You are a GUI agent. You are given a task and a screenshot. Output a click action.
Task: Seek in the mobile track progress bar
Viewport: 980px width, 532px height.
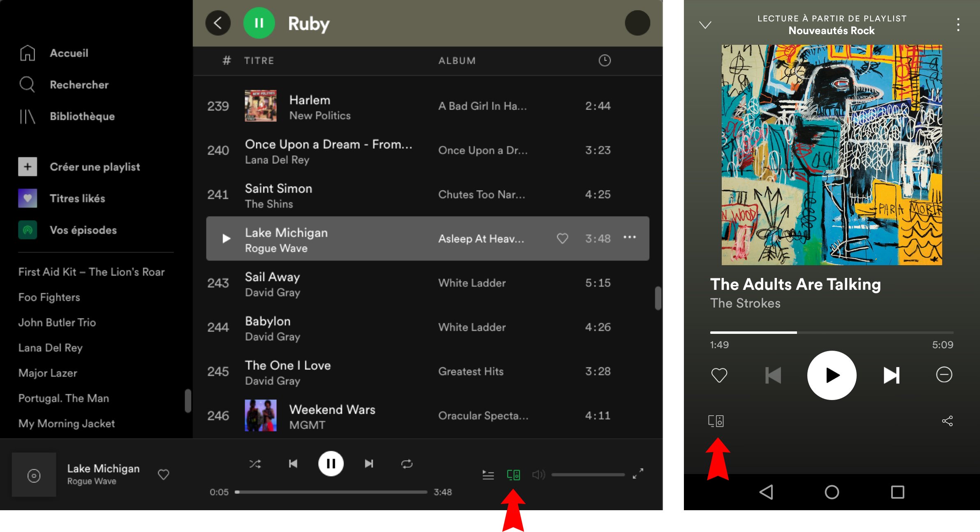pyautogui.click(x=832, y=332)
